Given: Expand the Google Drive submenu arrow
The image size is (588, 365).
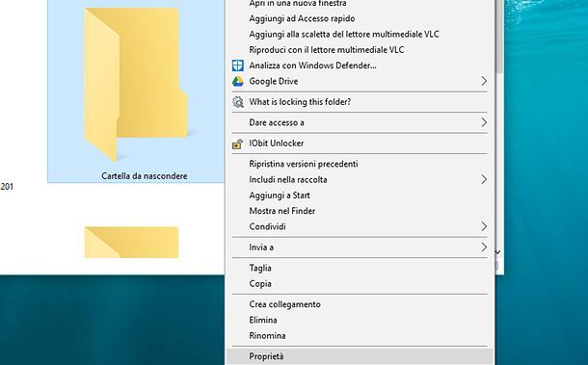Looking at the screenshot, I should pos(484,81).
